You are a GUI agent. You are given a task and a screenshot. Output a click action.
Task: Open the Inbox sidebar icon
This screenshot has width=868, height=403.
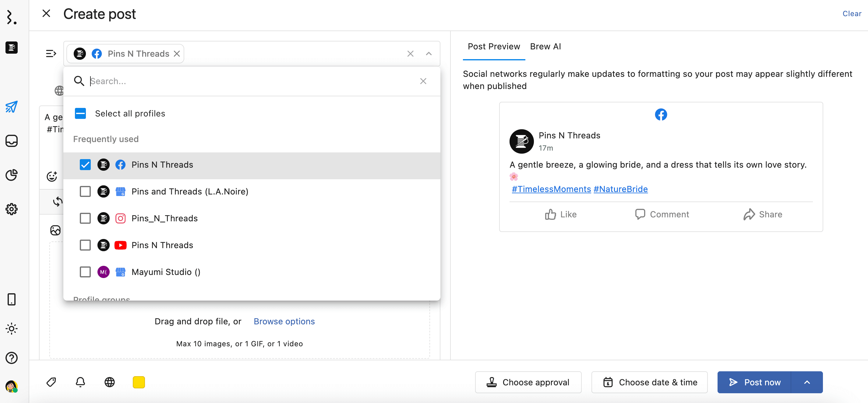[12, 141]
